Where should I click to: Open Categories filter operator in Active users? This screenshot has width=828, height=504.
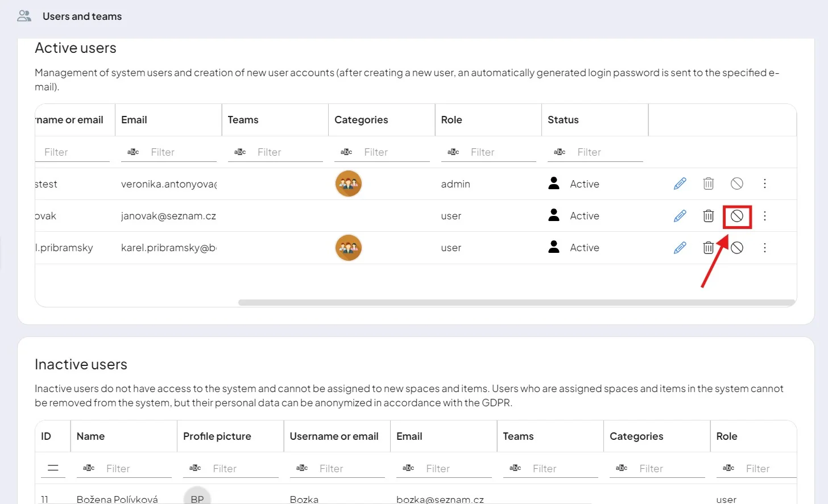(x=346, y=152)
